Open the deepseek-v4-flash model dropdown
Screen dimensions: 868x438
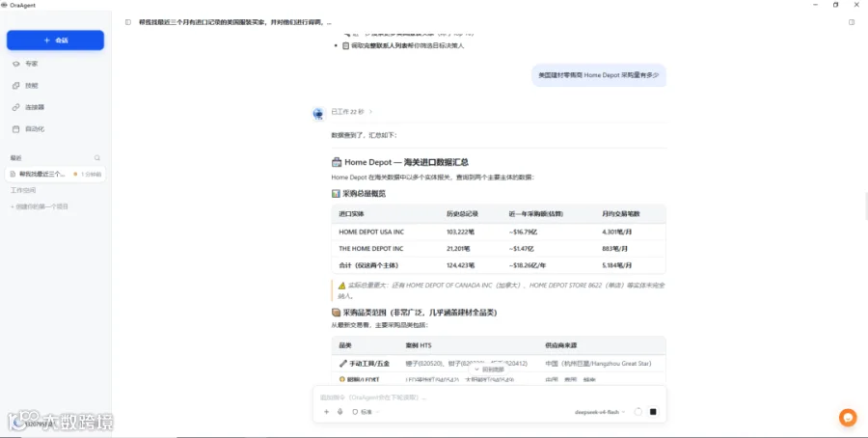600,412
